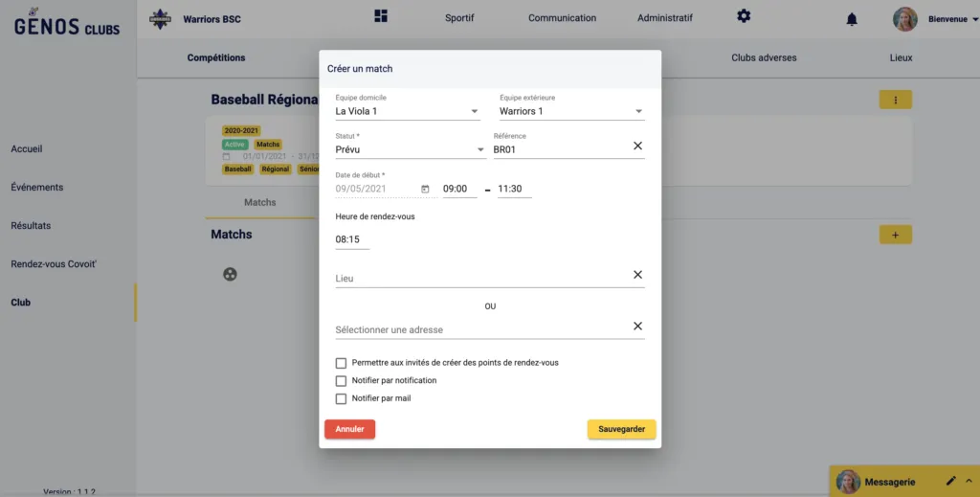Click the Sauvegarder button
Viewport: 980px width, 497px height.
click(x=621, y=429)
